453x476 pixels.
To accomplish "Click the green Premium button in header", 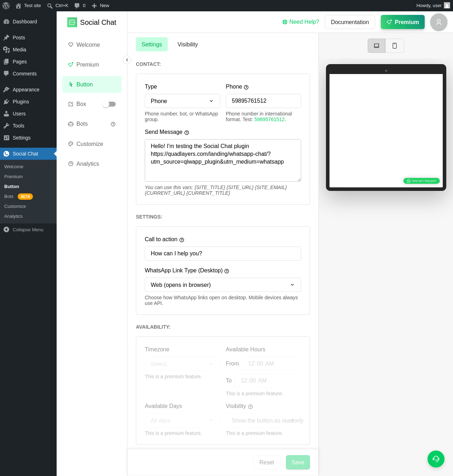I will coord(403,22).
